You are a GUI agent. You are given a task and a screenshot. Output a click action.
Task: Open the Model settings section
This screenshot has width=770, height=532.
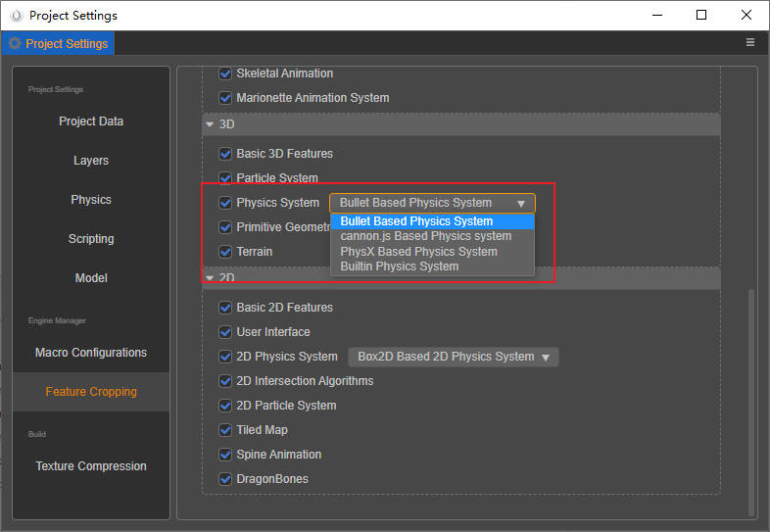tap(91, 278)
